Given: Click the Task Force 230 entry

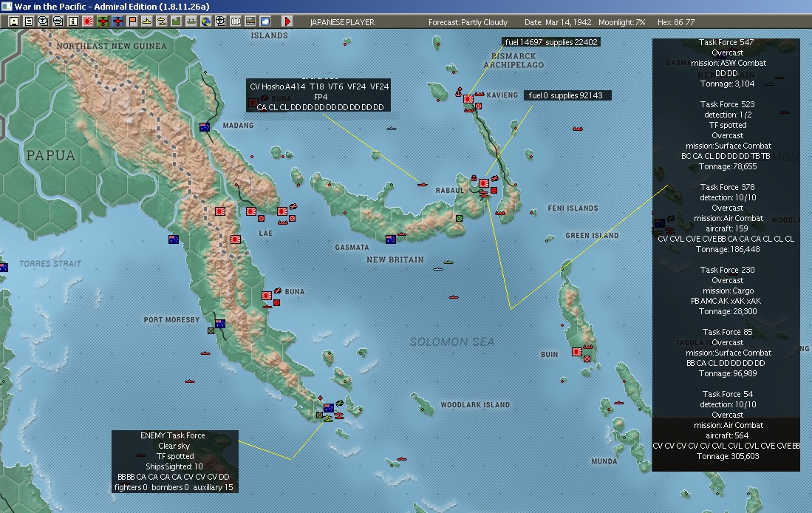Looking at the screenshot, I should pyautogui.click(x=727, y=291).
